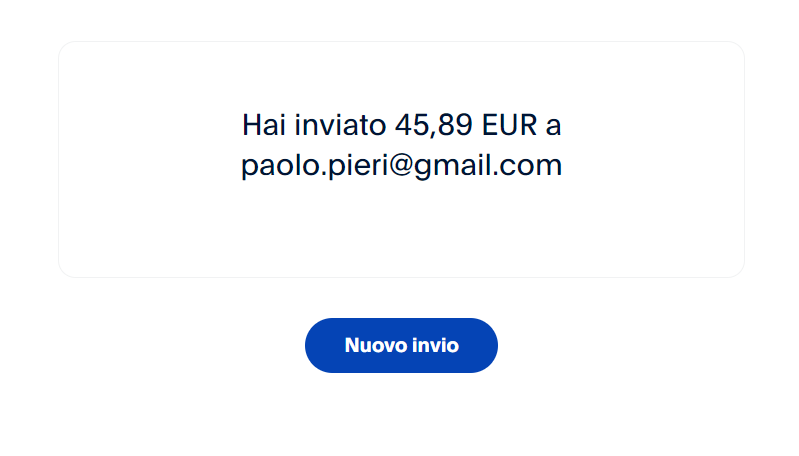Click the word invio on the button

click(436, 345)
